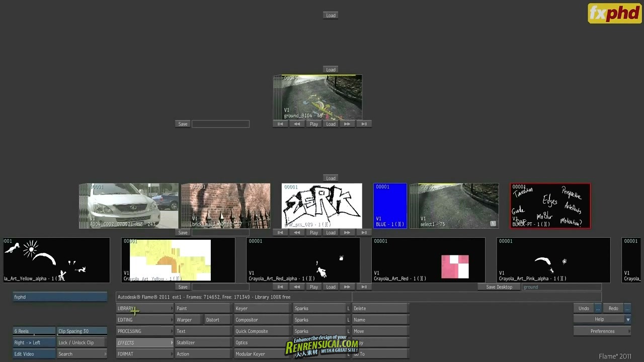Jump to last frame in ground_B104 reel
Image resolution: width=644 pixels, height=362 pixels.
point(364,124)
